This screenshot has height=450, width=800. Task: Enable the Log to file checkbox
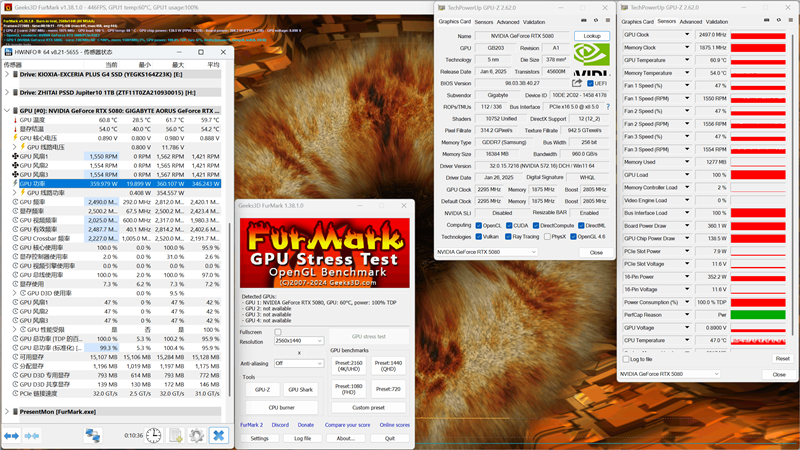coord(627,359)
